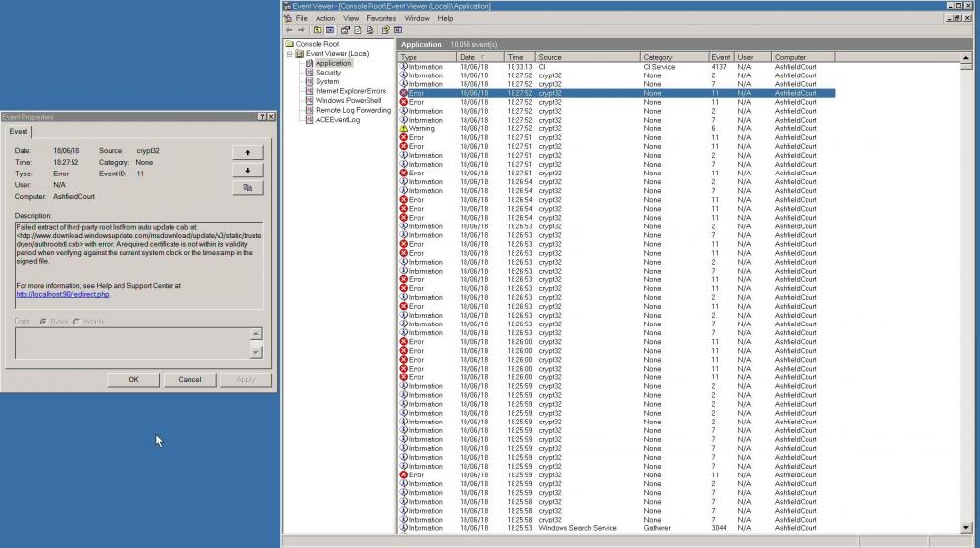Collapse the Event Viewer (Local) tree node
980x548 pixels.
tap(291, 53)
